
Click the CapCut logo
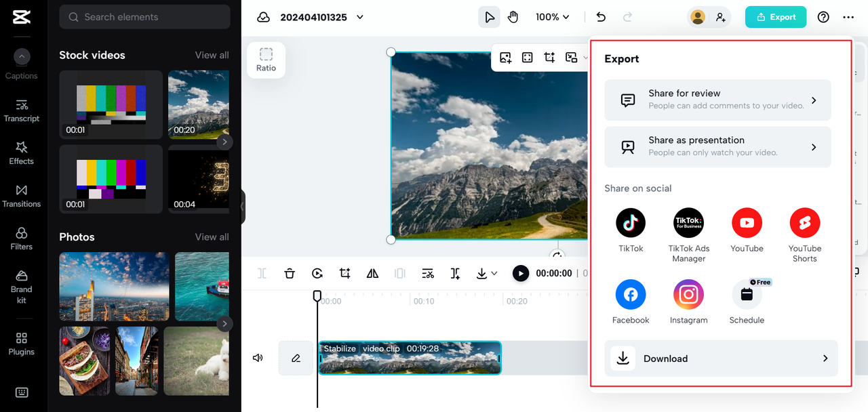pos(21,17)
